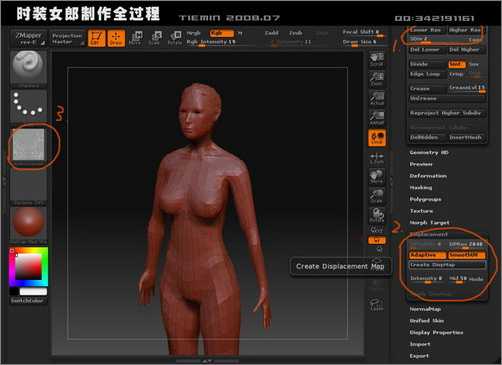Click the Create DispMap button
Image resolution: width=502 pixels, height=365 pixels.
coord(447,265)
